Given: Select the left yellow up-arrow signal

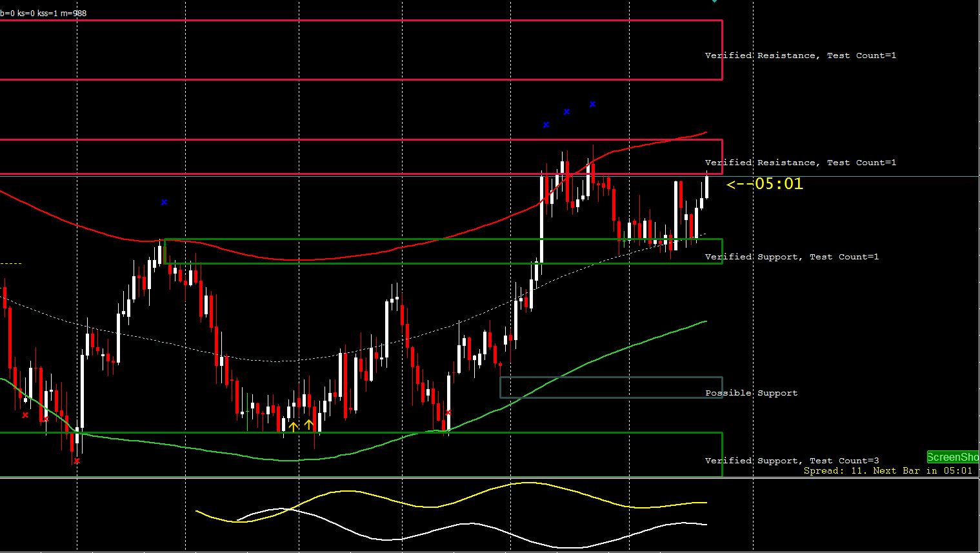Looking at the screenshot, I should 294,426.
